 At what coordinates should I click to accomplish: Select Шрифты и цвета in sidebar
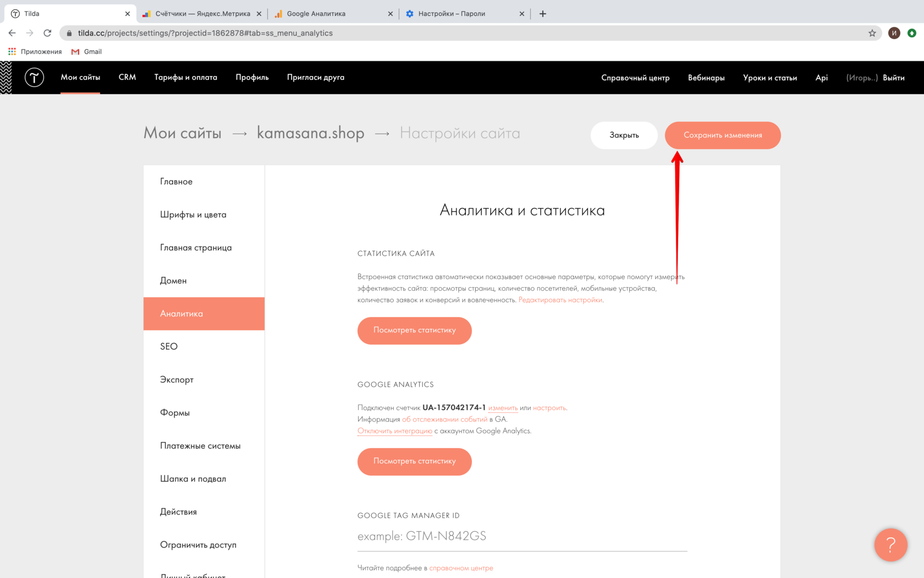(x=204, y=215)
